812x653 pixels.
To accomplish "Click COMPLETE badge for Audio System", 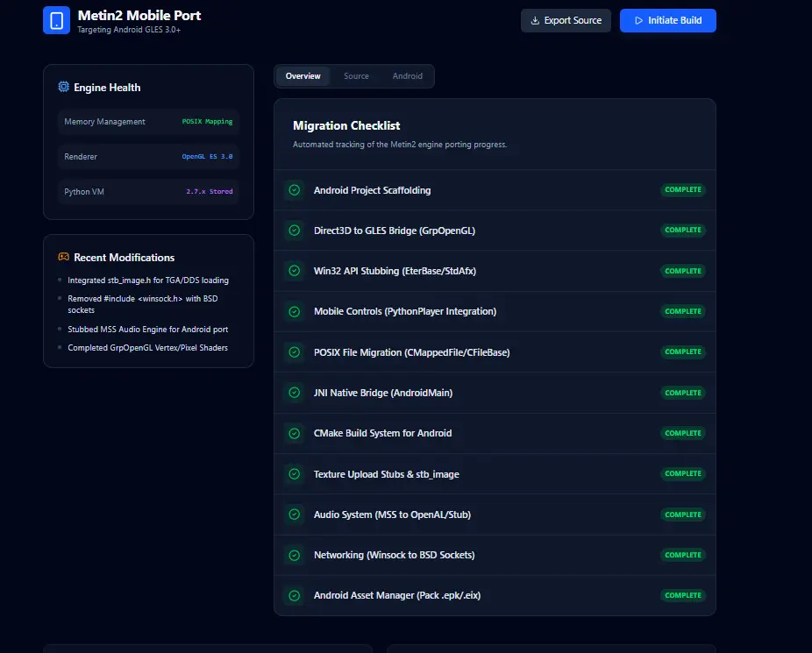I will tap(683, 515).
